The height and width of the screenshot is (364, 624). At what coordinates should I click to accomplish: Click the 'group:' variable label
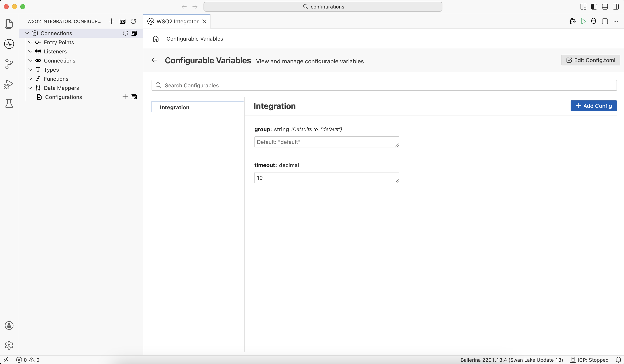click(263, 129)
